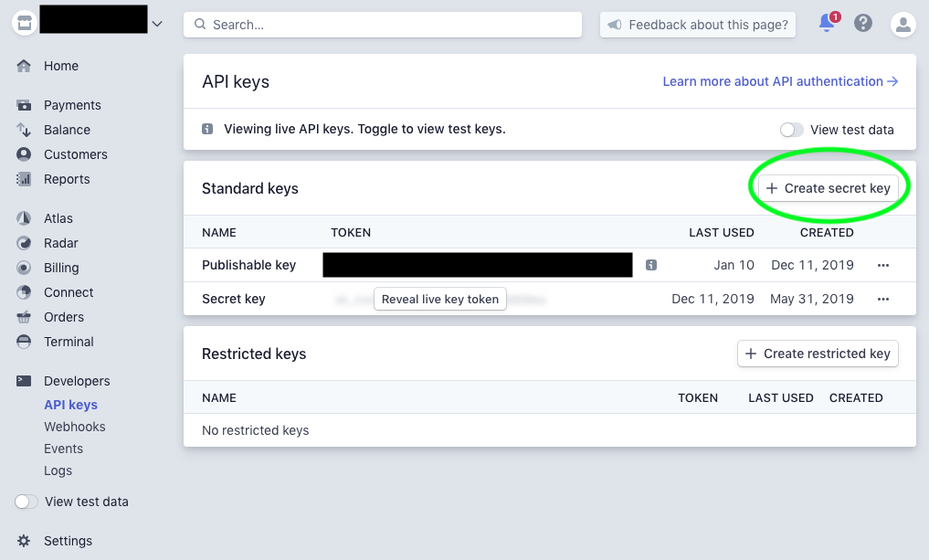
Task: Click inside the Search field
Action: (x=382, y=24)
